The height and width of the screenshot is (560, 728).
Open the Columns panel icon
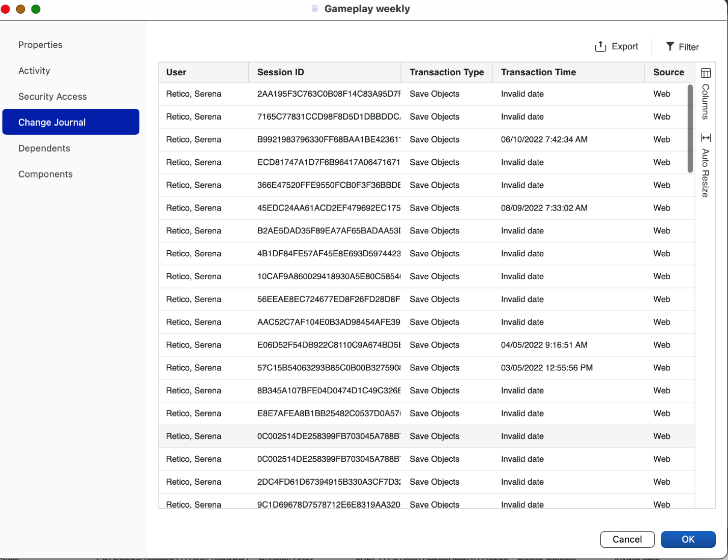pos(706,73)
